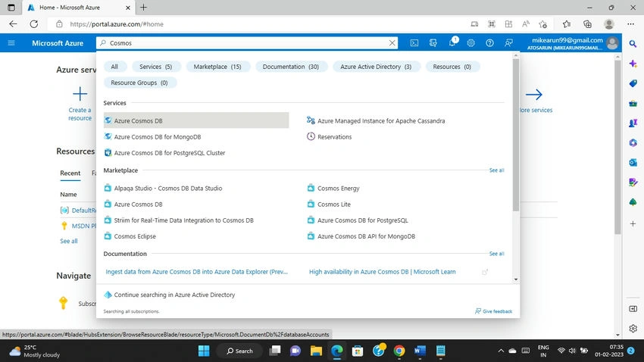Click Create a resource plus icon

(80, 94)
